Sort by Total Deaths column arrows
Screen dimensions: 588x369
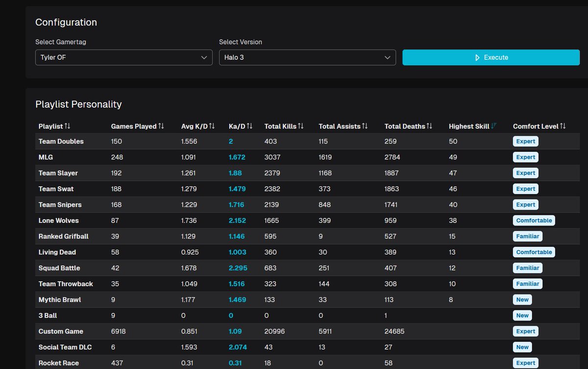429,126
